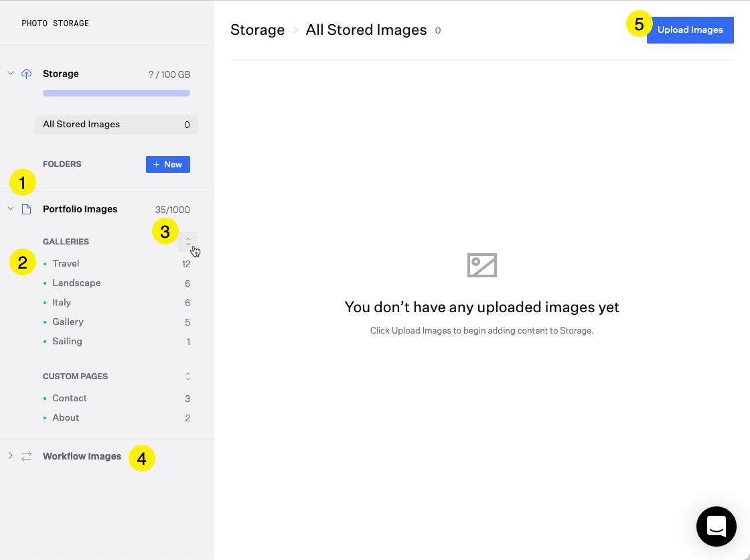Image resolution: width=750 pixels, height=560 pixels.
Task: Open the Landscape gallery
Action: pyautogui.click(x=76, y=283)
